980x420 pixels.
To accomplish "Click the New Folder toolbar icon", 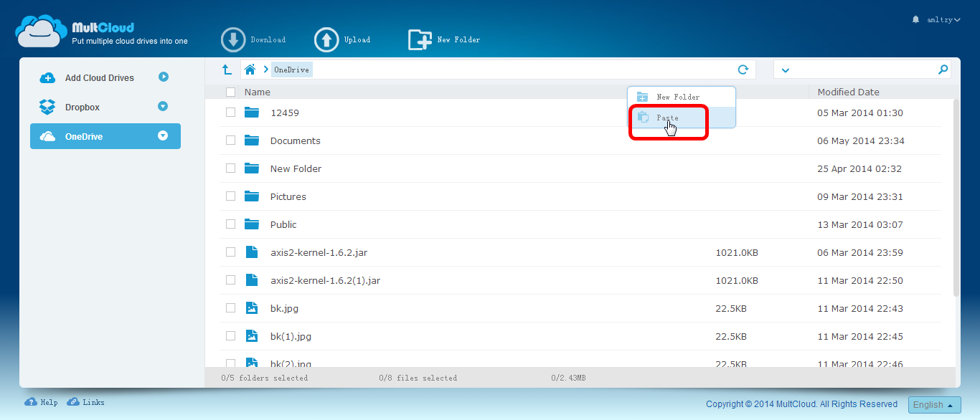I will pos(420,40).
